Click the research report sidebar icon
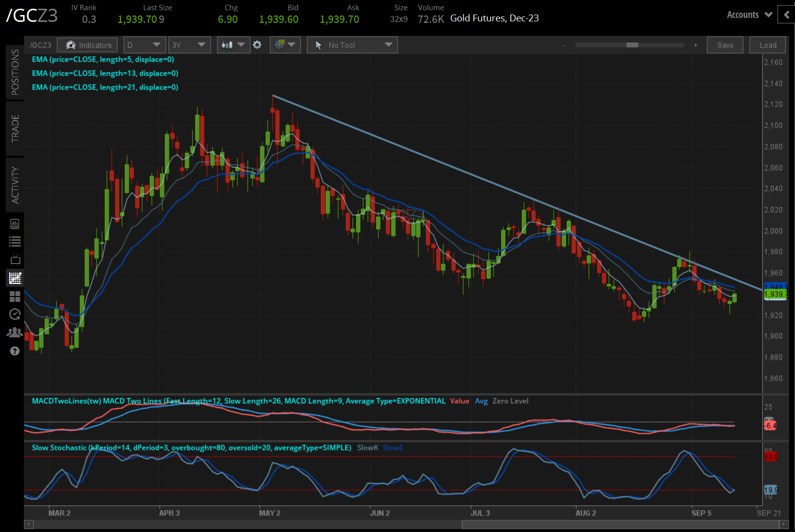Screen dimensions: 795x532 click(x=15, y=224)
